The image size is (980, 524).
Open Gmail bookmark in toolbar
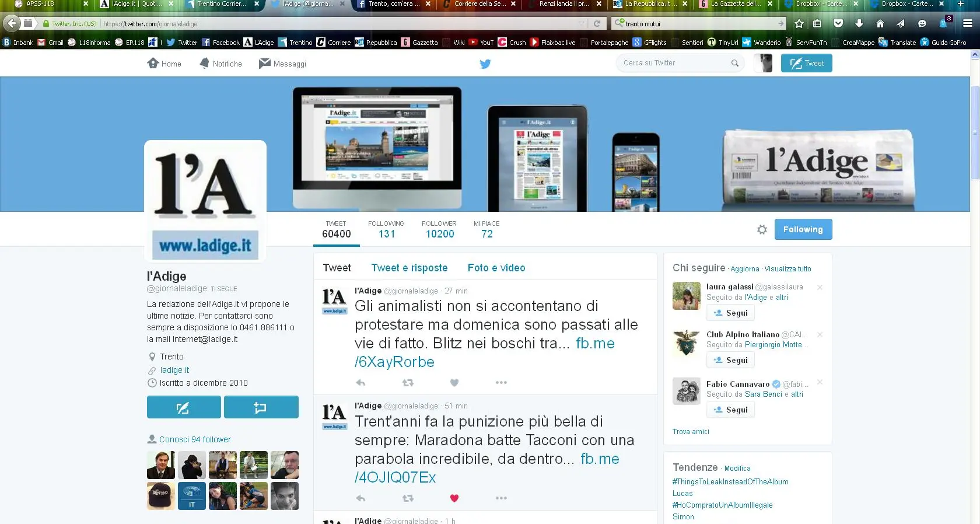50,42
